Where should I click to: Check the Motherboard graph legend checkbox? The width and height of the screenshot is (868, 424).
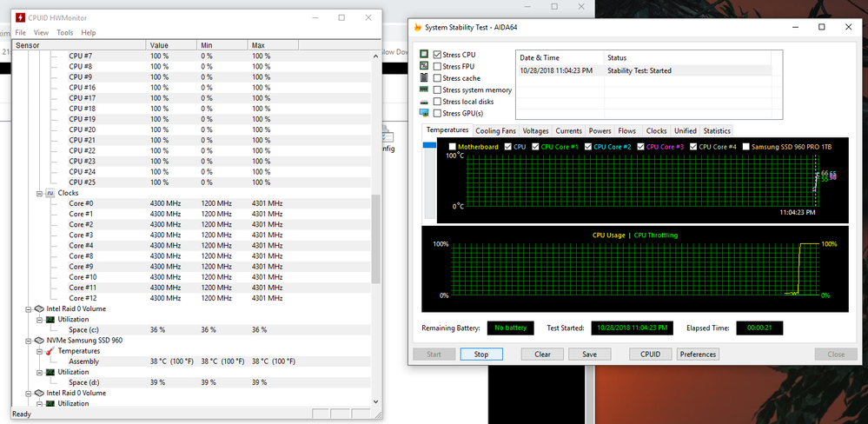coord(453,147)
